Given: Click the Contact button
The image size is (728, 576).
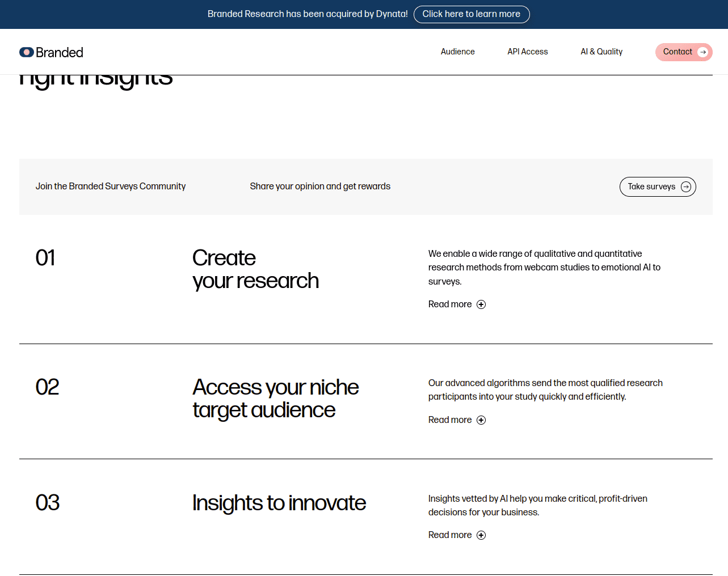Looking at the screenshot, I should pyautogui.click(x=684, y=52).
